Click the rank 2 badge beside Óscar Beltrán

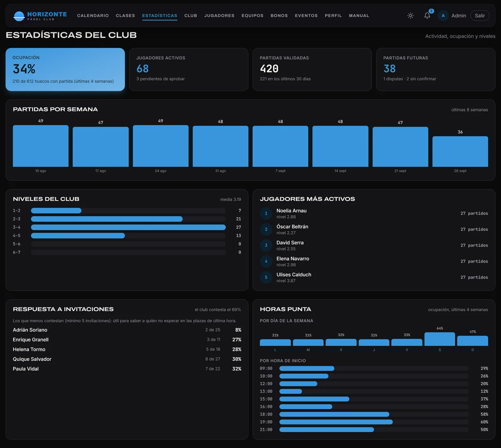[x=266, y=229]
